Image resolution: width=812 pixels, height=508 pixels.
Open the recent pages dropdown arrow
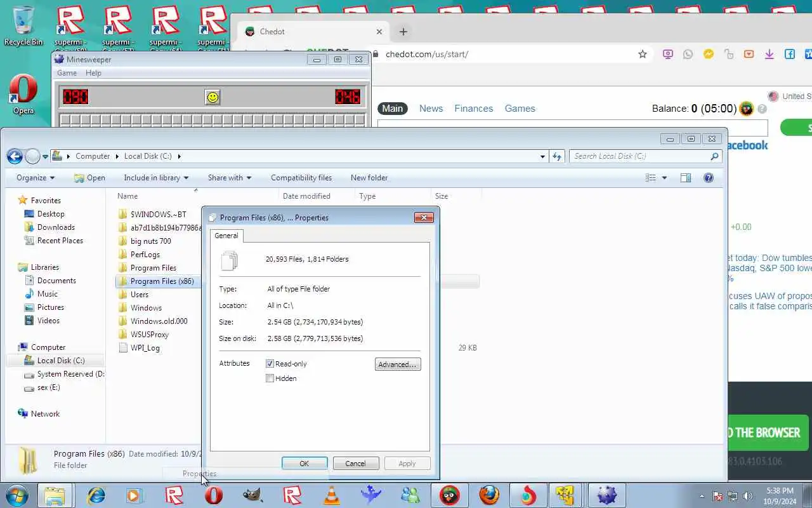(45, 157)
